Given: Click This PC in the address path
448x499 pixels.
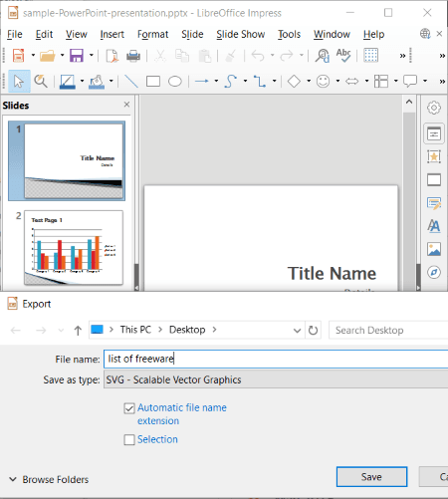Looking at the screenshot, I should (135, 330).
